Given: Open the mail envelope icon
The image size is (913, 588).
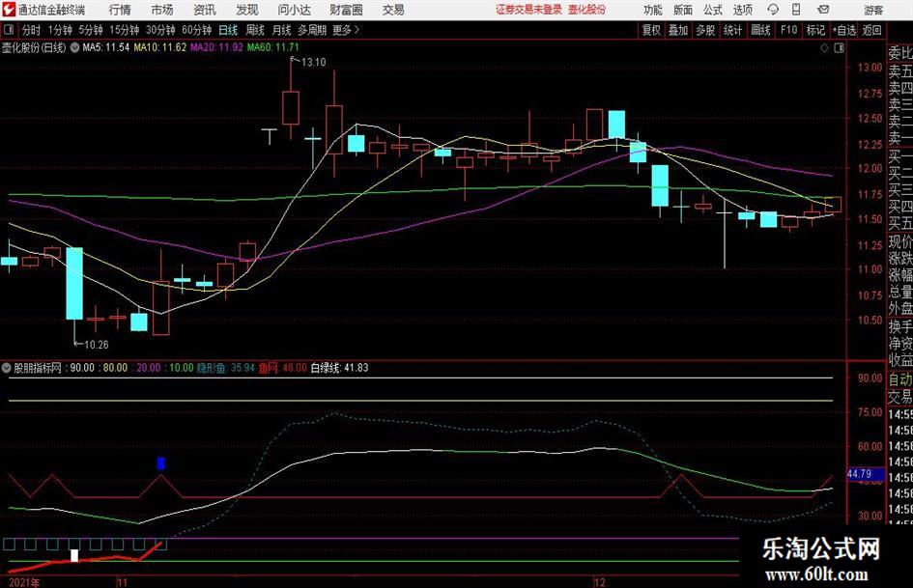Looking at the screenshot, I should [823, 10].
